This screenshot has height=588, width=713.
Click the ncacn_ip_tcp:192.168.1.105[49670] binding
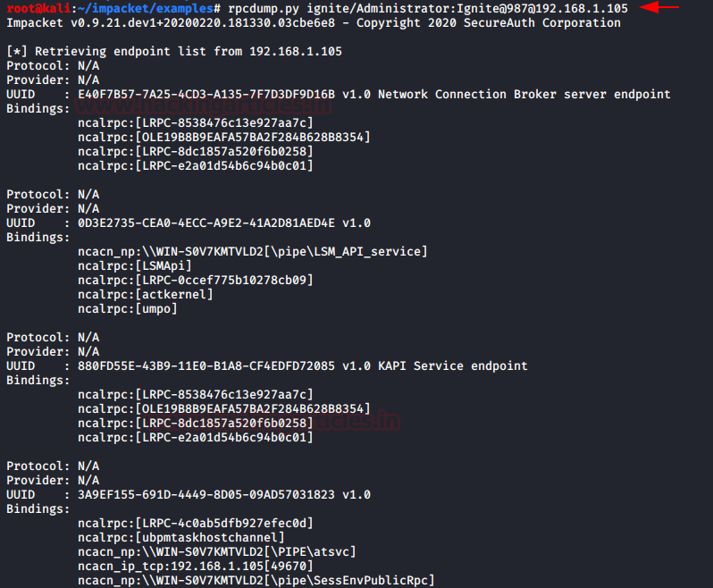click(x=196, y=567)
